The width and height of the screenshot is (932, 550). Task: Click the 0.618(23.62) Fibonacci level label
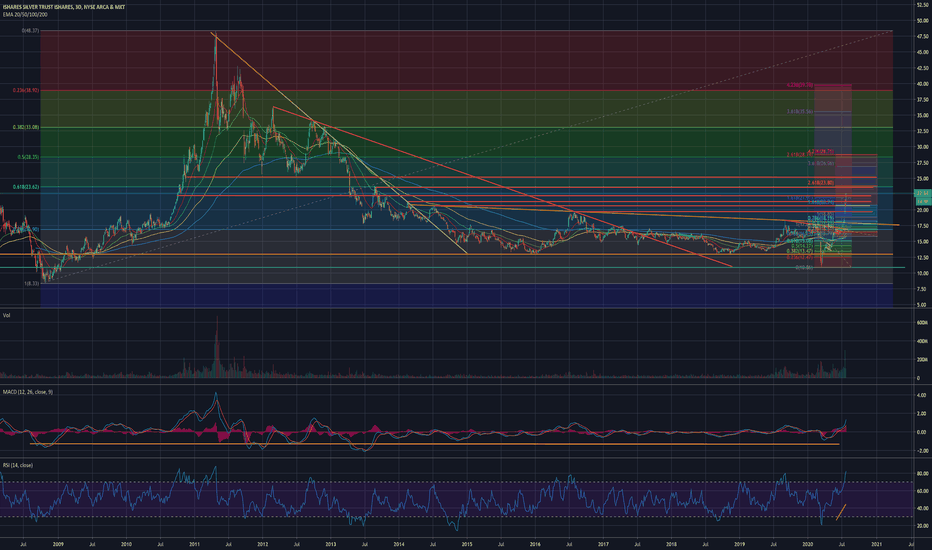click(26, 187)
